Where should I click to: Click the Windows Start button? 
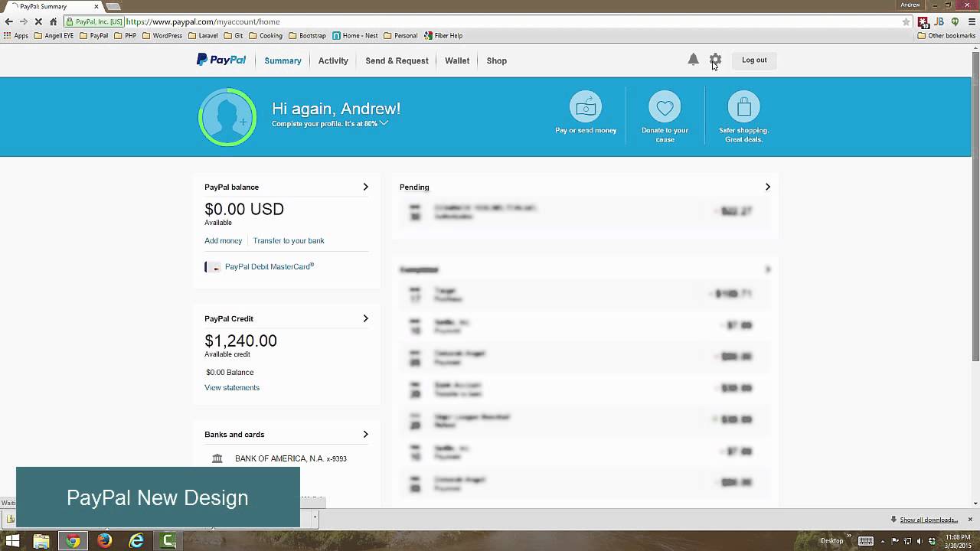tap(11, 541)
